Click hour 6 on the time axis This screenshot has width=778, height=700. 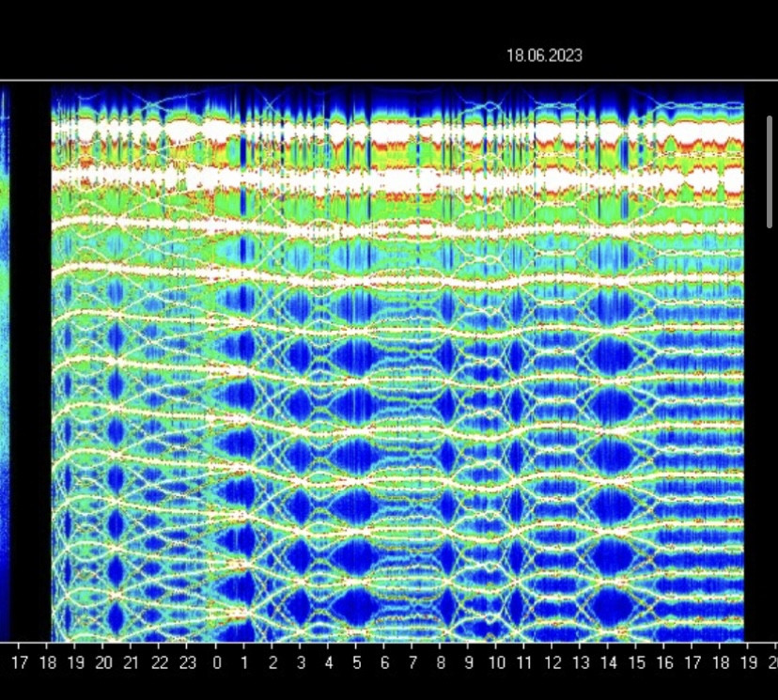[384, 663]
